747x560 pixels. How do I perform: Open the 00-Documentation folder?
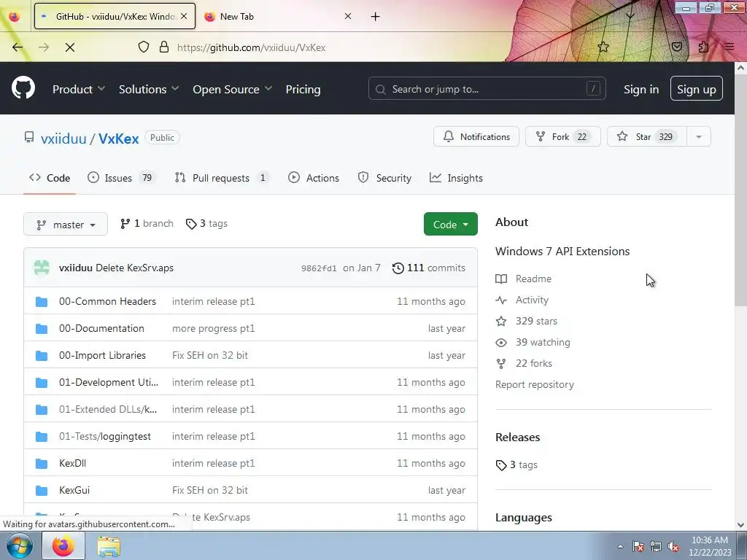click(x=101, y=328)
